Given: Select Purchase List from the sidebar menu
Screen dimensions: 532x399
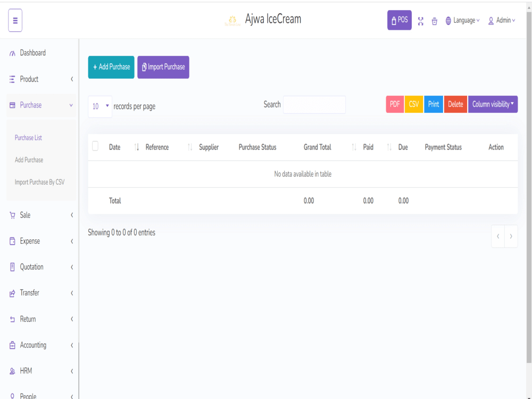Looking at the screenshot, I should pos(28,137).
